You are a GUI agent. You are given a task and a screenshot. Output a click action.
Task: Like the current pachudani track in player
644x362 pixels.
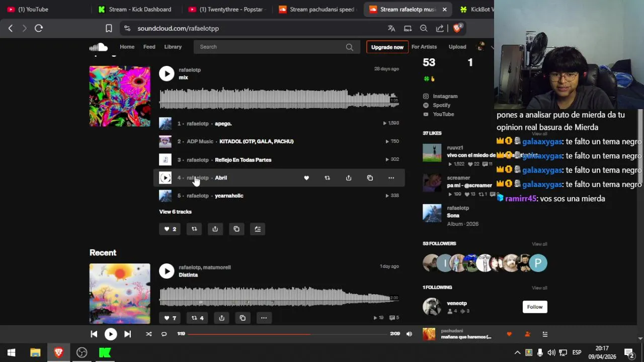point(509,334)
